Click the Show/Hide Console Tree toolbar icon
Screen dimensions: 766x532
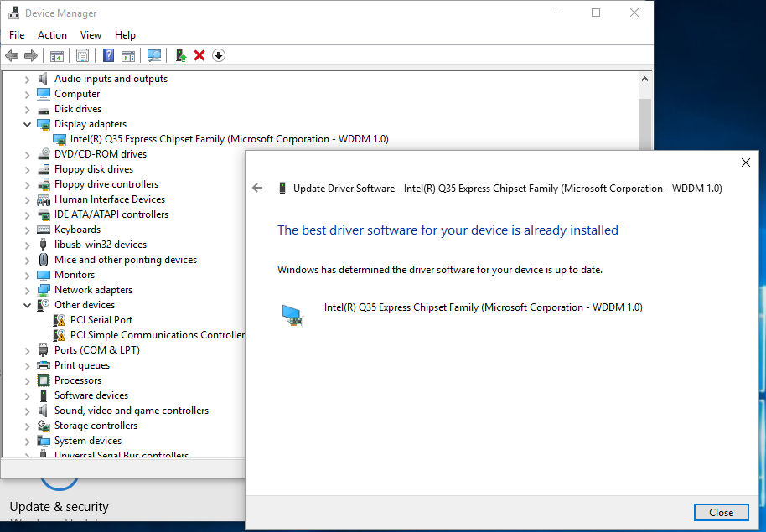[x=57, y=55]
